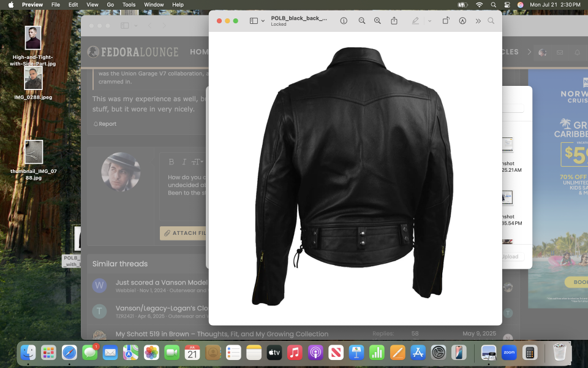Viewport: 588px width, 368px height.
Task: Show the Markup toolbar
Action: pos(462,21)
